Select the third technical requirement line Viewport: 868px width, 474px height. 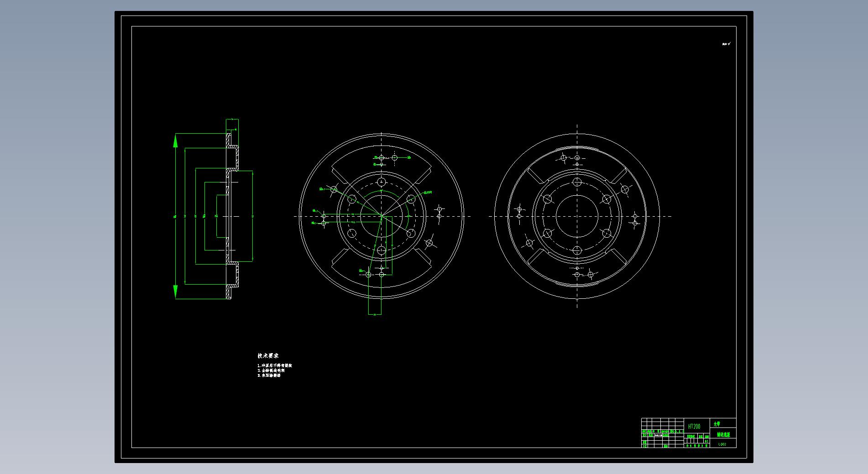click(x=269, y=375)
